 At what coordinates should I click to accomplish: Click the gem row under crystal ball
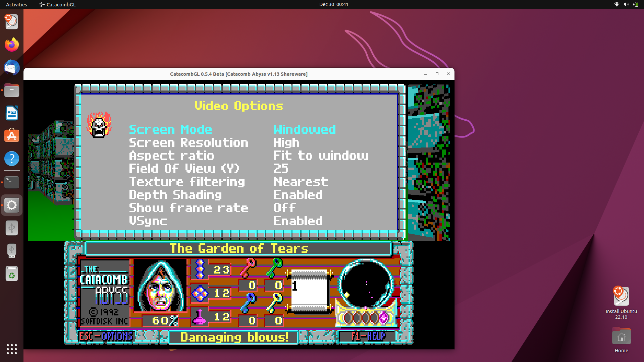[366, 317]
